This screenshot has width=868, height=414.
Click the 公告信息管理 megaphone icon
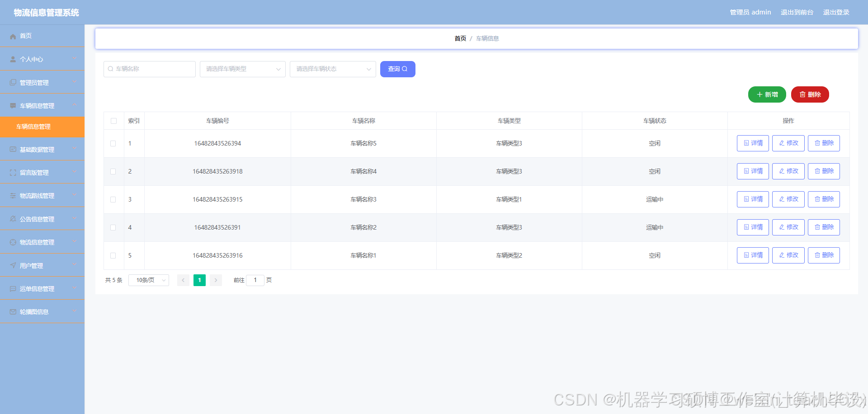pos(12,218)
